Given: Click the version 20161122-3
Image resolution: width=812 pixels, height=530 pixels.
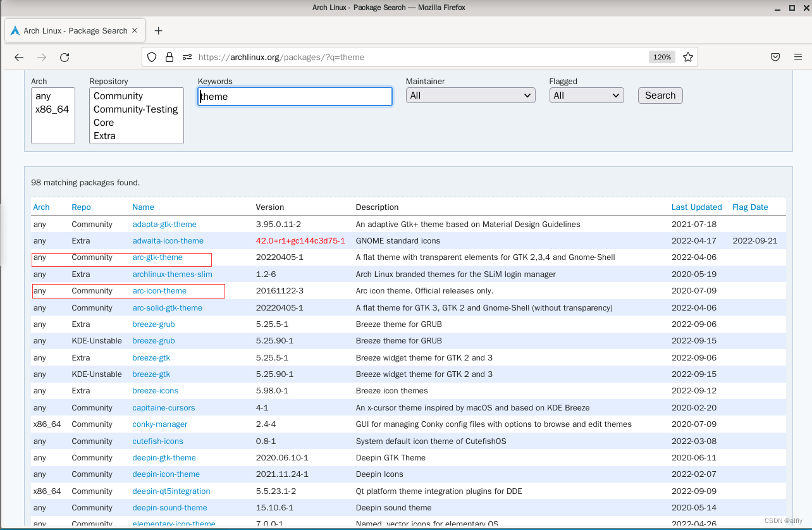Looking at the screenshot, I should 280,291.
